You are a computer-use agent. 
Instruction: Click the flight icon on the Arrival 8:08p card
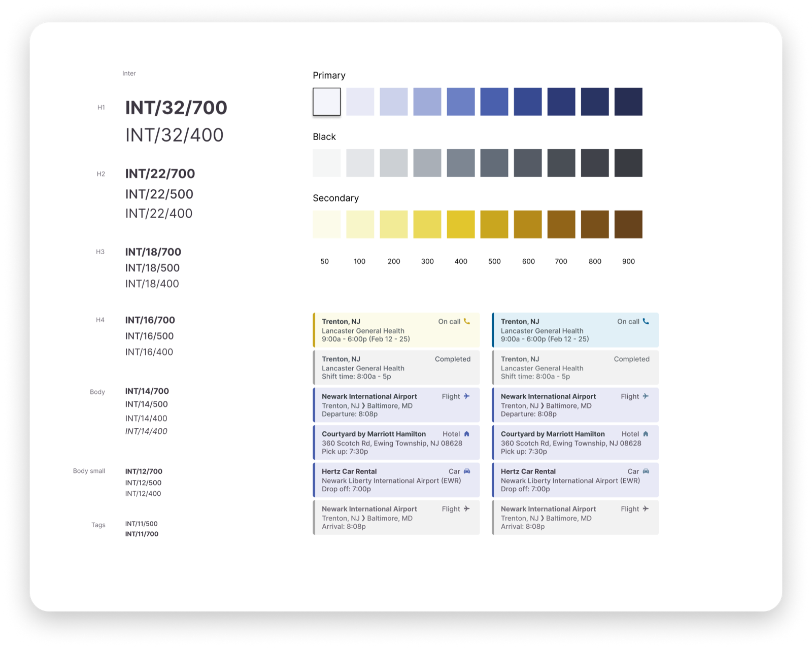(x=467, y=509)
